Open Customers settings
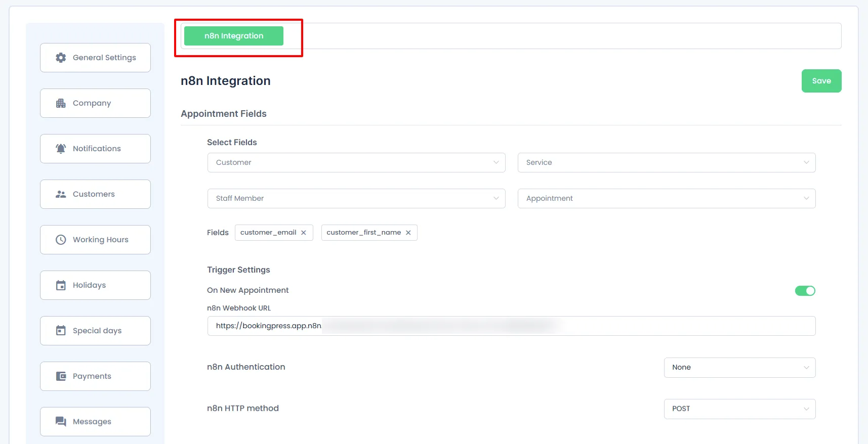868x444 pixels. [x=95, y=194]
